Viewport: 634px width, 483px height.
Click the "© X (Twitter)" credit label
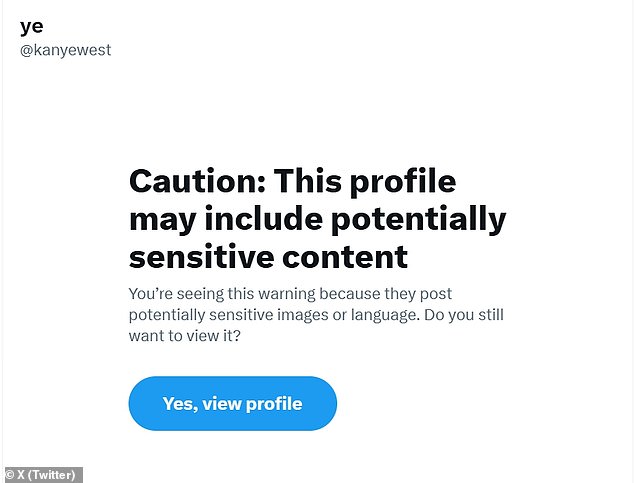41,475
